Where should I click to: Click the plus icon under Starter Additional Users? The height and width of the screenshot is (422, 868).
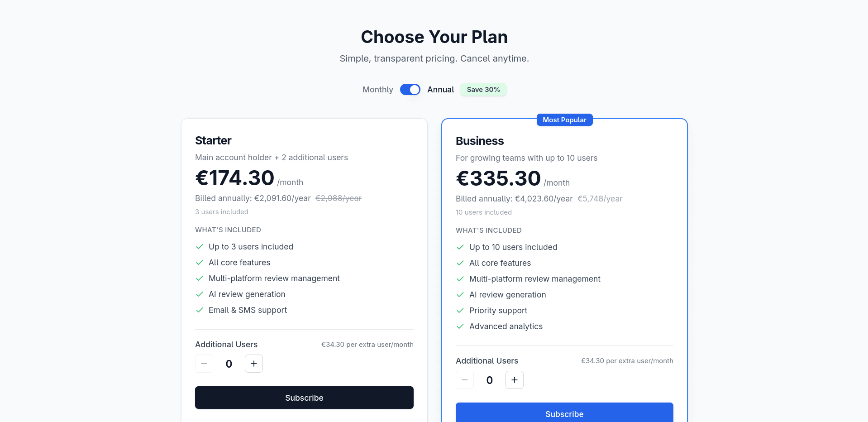(x=253, y=364)
